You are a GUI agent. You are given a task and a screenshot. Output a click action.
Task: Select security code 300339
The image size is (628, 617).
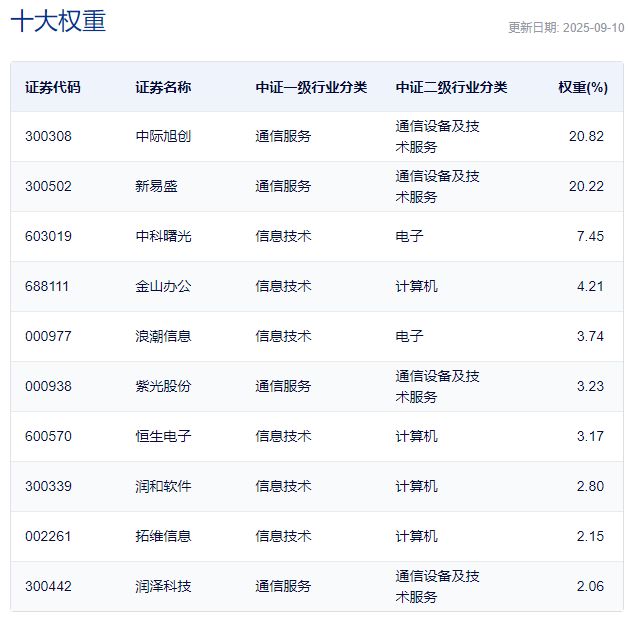(48, 486)
